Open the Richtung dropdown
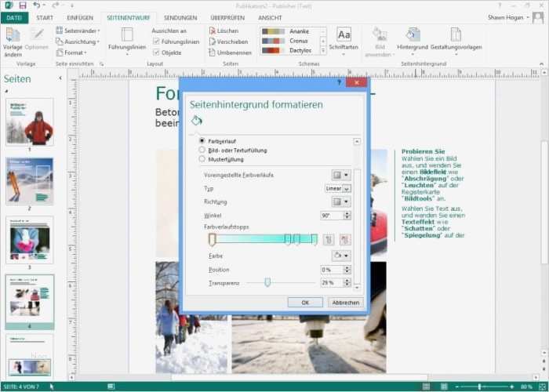Viewport: 549px width, 392px height. click(x=340, y=201)
